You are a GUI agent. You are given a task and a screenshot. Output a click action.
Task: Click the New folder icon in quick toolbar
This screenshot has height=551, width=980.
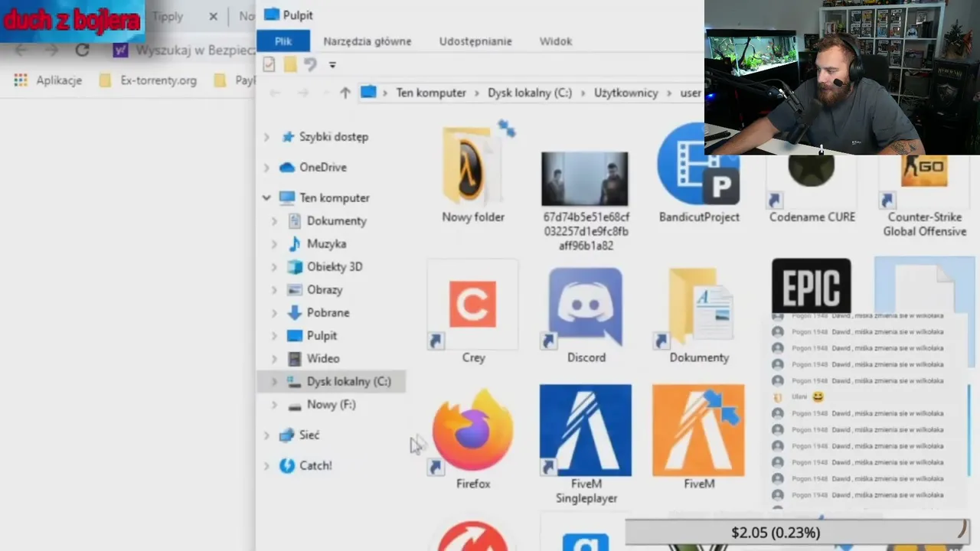(x=290, y=64)
